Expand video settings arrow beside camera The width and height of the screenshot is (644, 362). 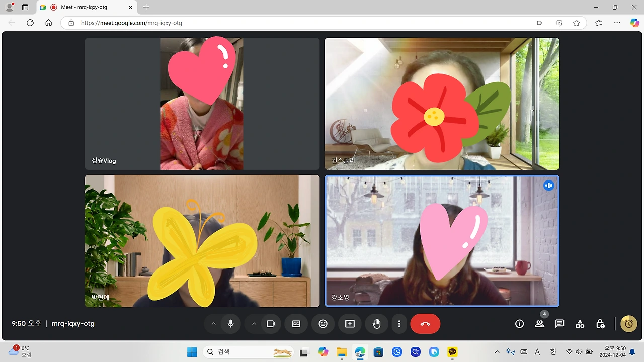pos(254,324)
